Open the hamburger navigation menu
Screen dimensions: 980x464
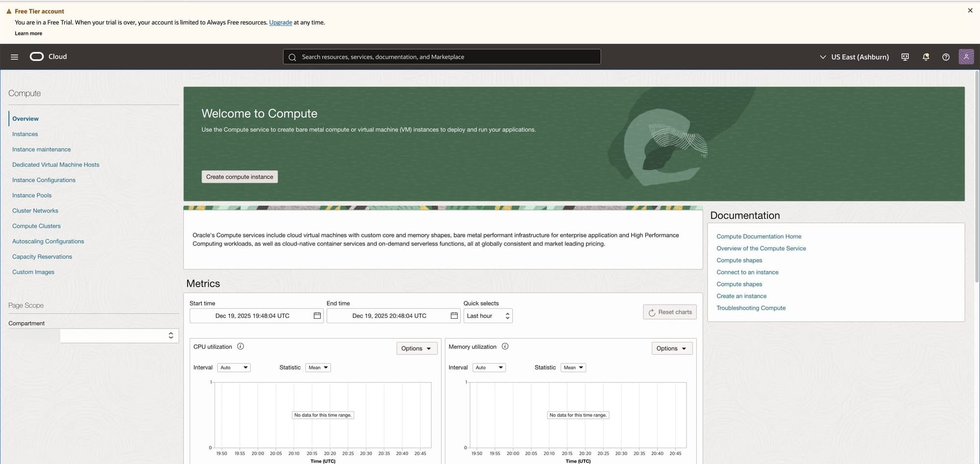coord(14,57)
